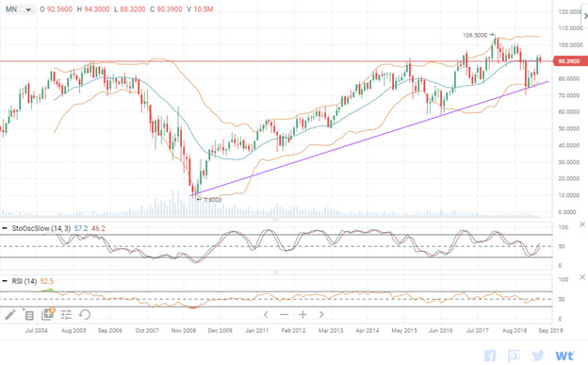Share chart on Facebook
588x365 pixels.
point(490,356)
